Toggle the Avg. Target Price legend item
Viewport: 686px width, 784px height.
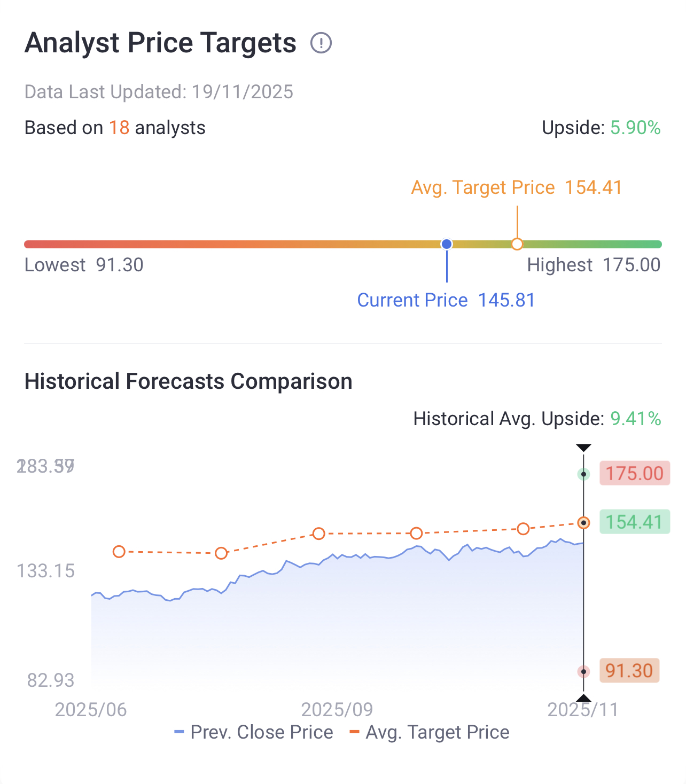430,732
